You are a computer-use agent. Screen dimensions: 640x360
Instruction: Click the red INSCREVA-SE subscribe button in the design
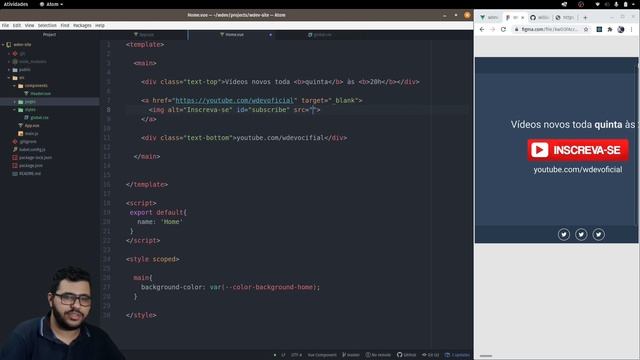point(578,150)
